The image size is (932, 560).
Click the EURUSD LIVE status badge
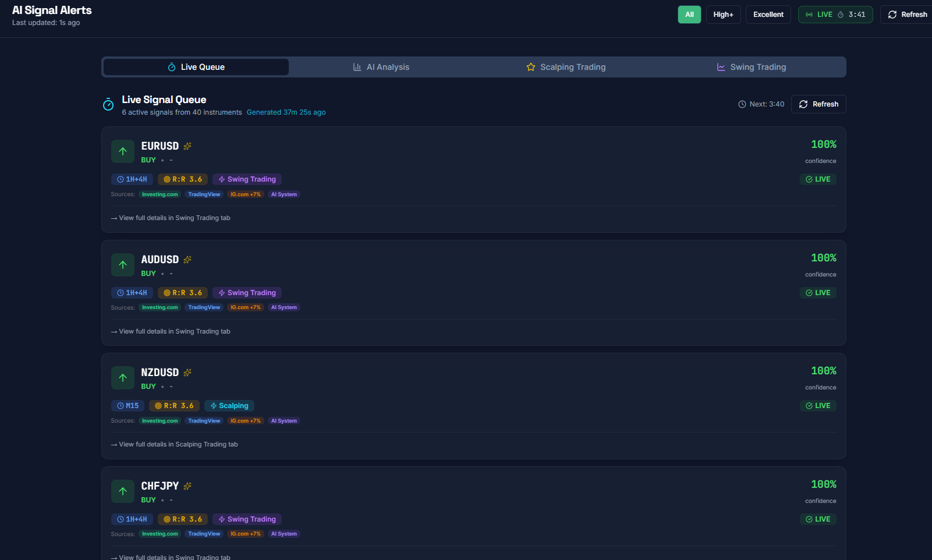pos(818,179)
